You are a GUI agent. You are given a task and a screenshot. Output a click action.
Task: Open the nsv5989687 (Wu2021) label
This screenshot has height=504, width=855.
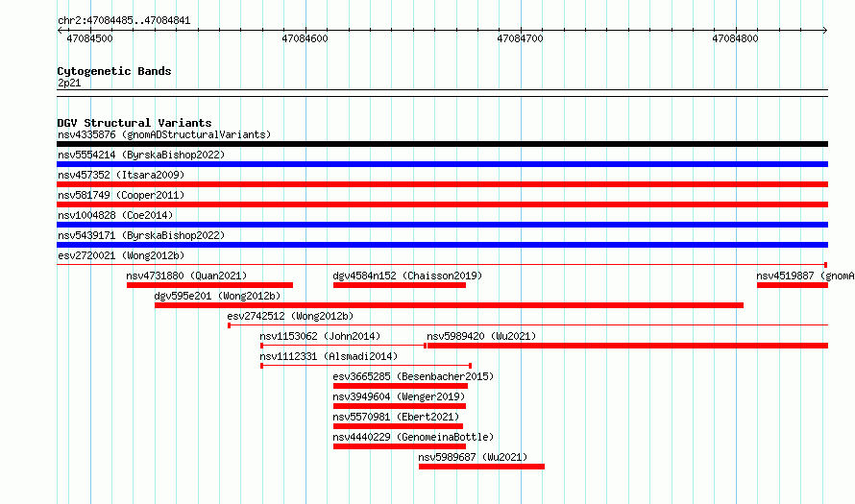click(x=473, y=457)
